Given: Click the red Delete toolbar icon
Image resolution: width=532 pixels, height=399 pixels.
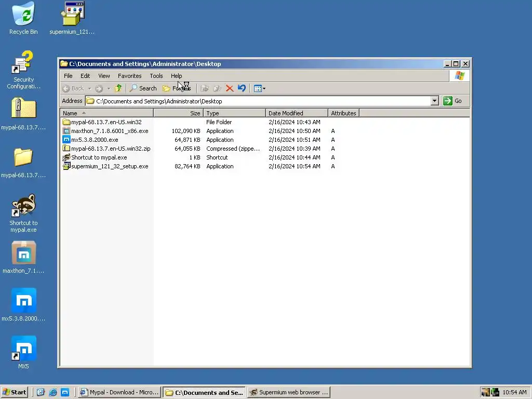Looking at the screenshot, I should click(x=229, y=88).
